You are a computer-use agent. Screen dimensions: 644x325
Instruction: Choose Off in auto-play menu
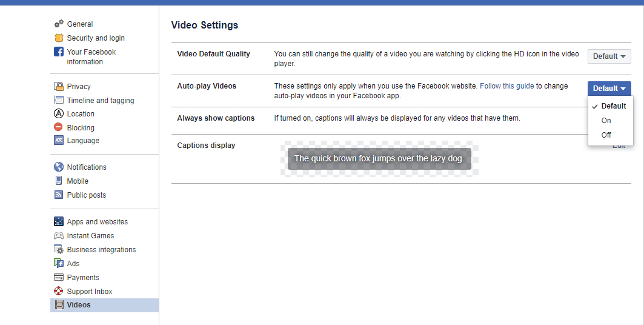610,135
